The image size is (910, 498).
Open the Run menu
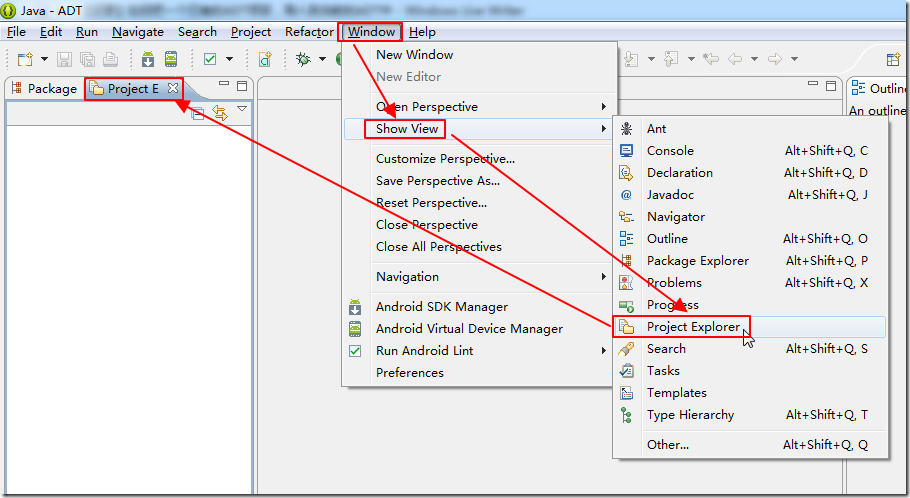[86, 32]
